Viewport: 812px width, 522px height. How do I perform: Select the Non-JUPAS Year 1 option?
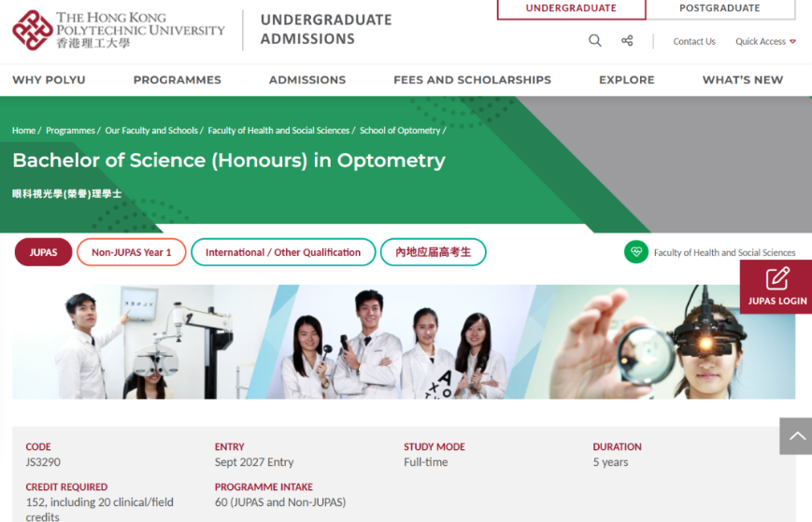coord(132,252)
